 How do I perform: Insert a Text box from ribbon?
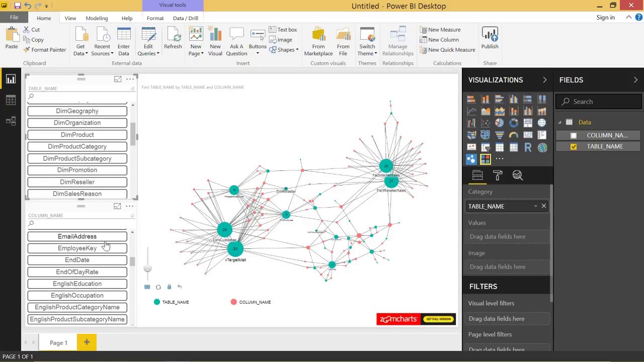tap(283, 30)
